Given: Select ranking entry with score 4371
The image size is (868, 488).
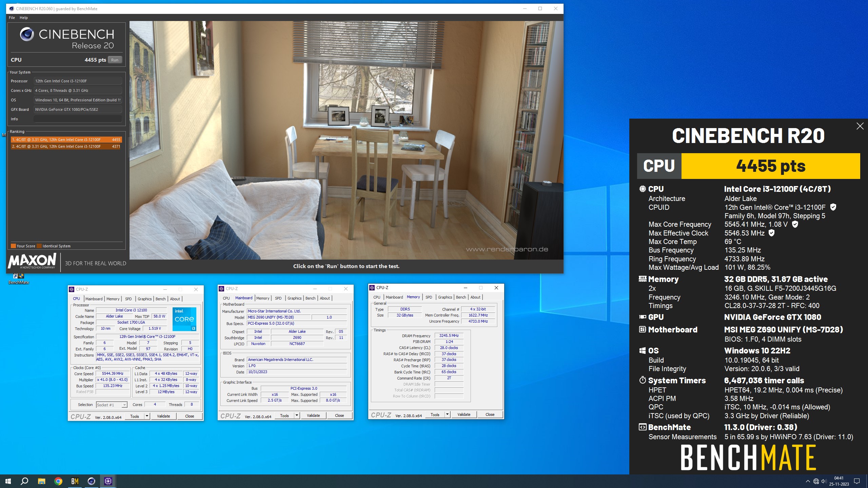Looking at the screenshot, I should (66, 146).
